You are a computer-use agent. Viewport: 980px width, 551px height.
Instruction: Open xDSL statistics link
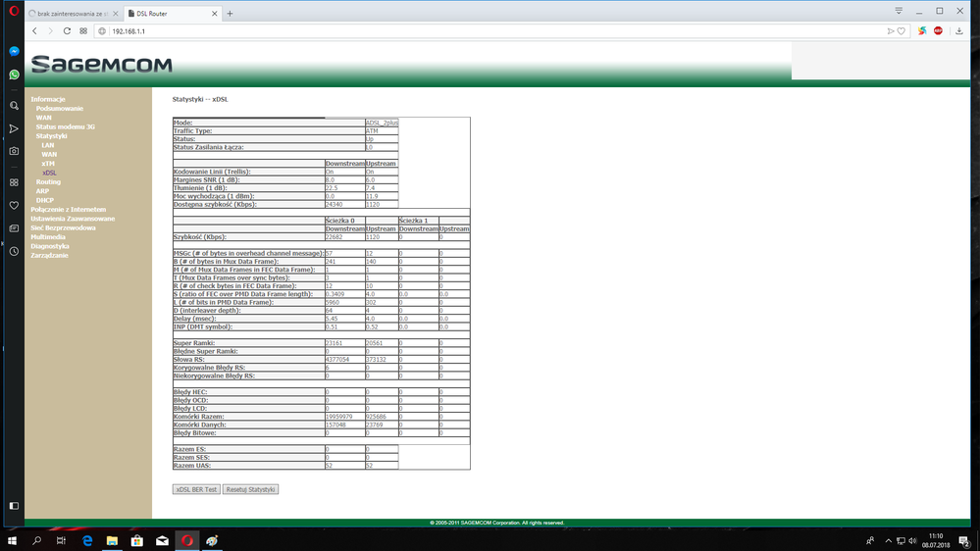pyautogui.click(x=49, y=174)
